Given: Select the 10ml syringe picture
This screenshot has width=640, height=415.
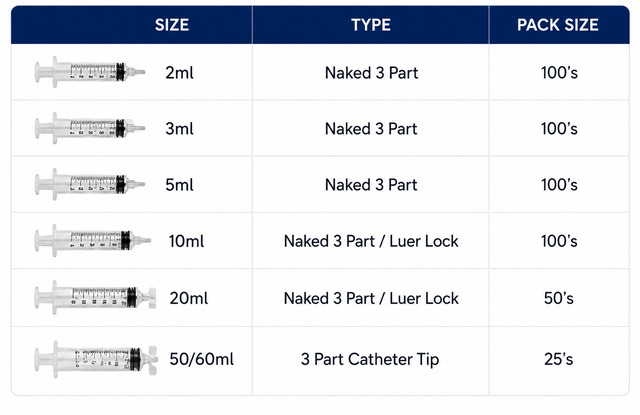Looking at the screenshot, I should 93,240.
